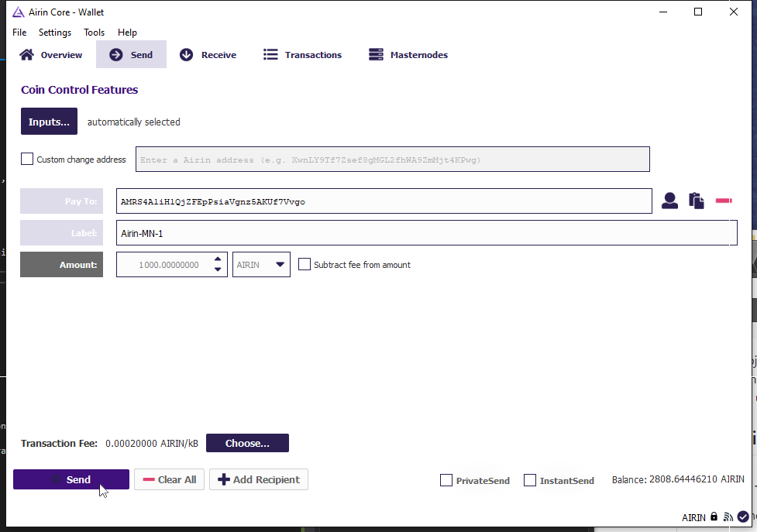757x532 pixels.
Task: Click the AIRIN unit in status bar
Action: tap(693, 517)
